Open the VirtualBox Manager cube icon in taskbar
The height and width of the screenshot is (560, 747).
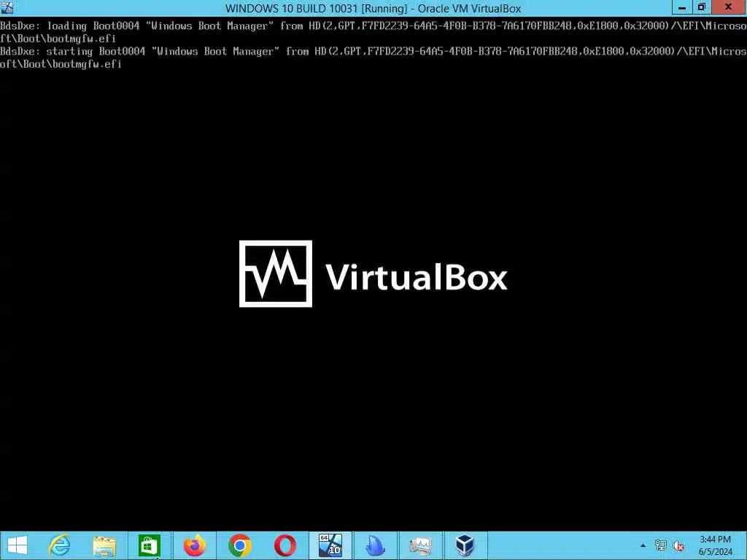pyautogui.click(x=465, y=545)
